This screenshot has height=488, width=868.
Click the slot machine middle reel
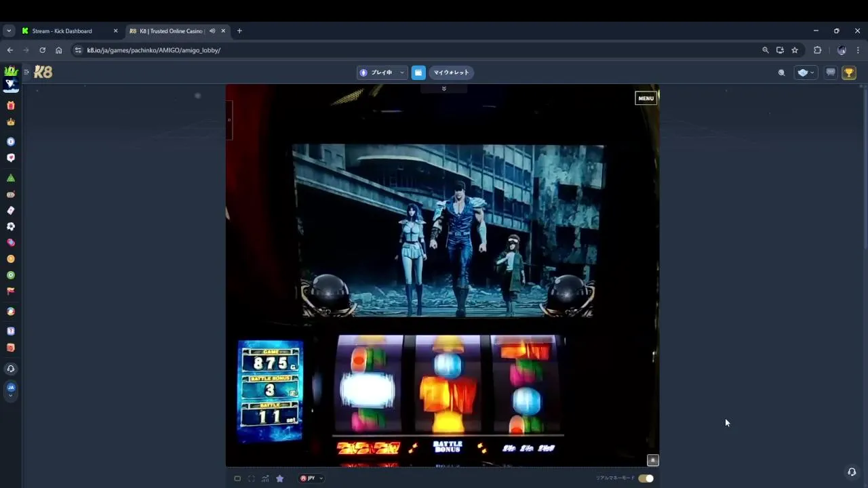pos(448,384)
